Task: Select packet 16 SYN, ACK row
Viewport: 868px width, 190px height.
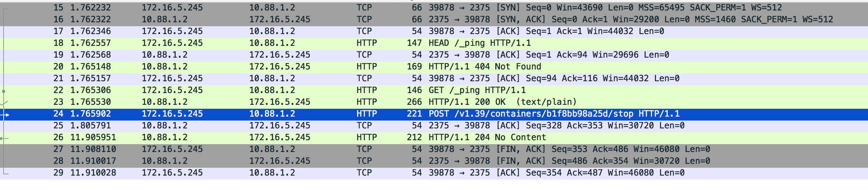Action: click(x=434, y=20)
